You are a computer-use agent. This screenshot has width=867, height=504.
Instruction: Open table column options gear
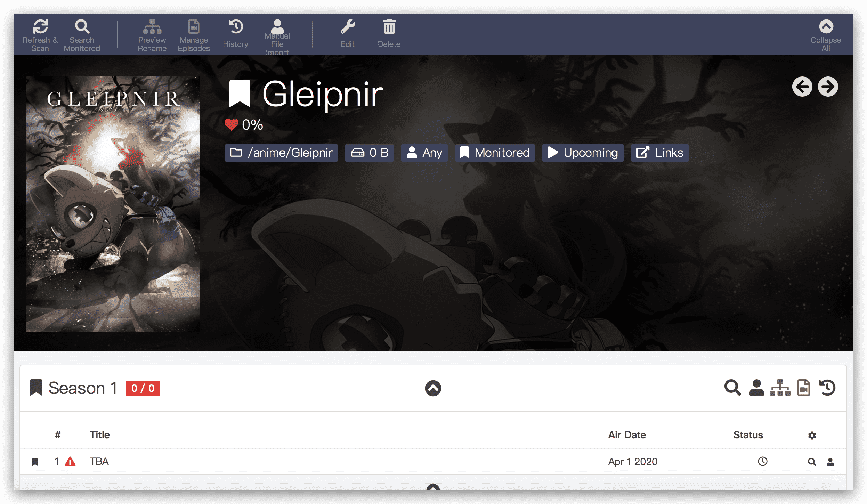pos(812,435)
